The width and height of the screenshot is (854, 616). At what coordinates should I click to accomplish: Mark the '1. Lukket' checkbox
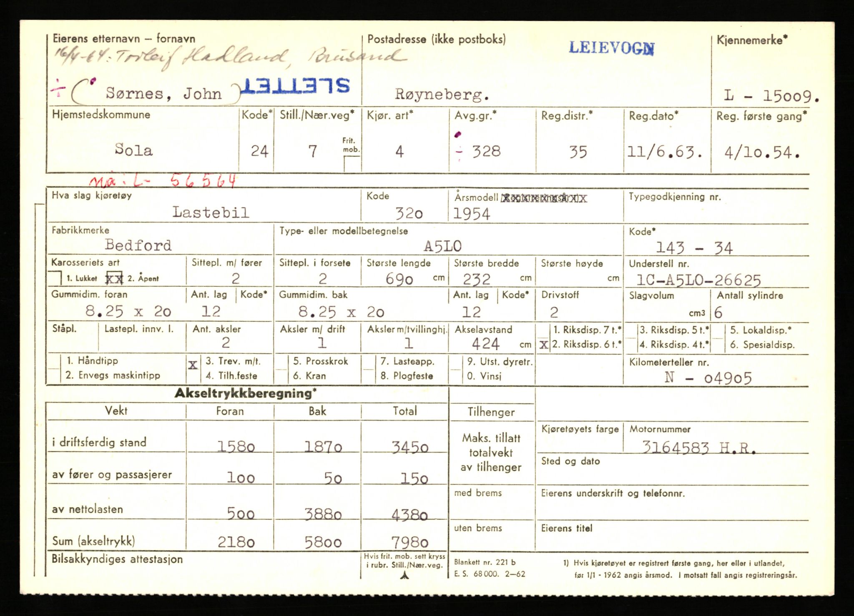point(55,278)
